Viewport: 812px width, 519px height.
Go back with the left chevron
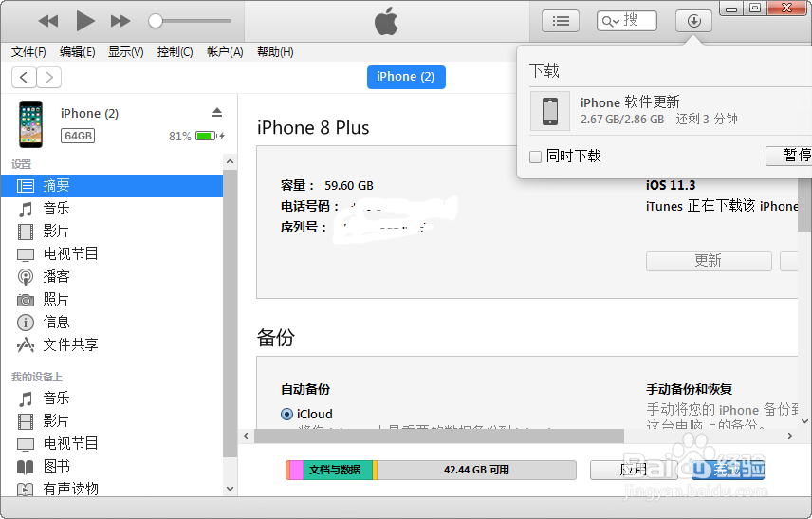coord(24,78)
